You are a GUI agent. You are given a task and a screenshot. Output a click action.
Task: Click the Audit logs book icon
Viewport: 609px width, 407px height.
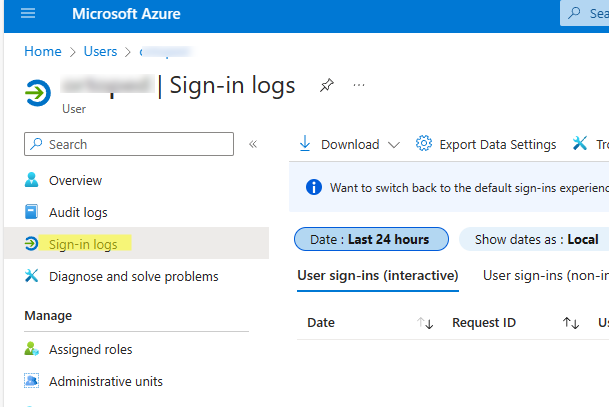tap(31, 212)
